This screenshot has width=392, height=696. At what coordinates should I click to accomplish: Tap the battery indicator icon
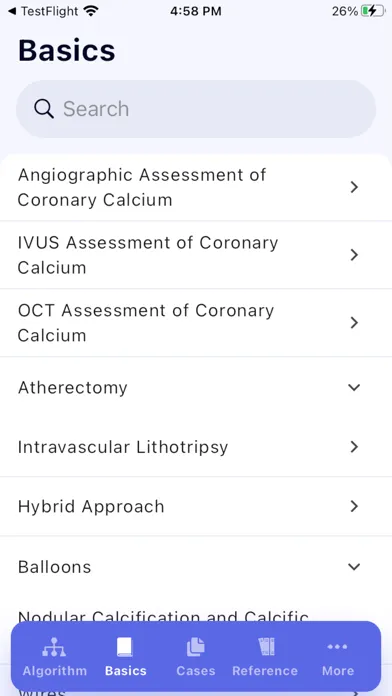(373, 11)
